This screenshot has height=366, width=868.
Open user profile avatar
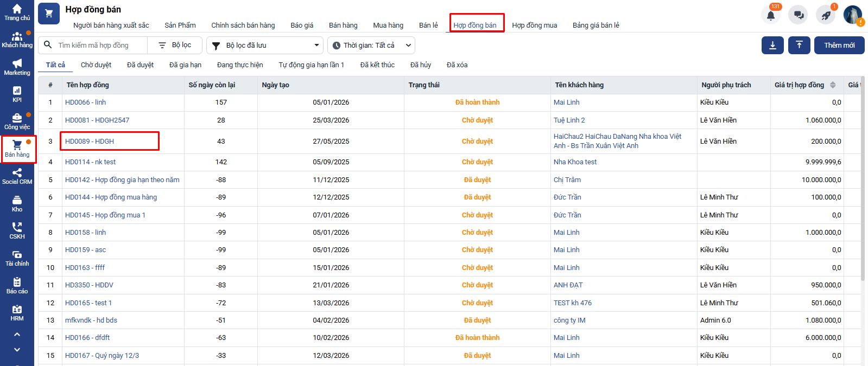tap(852, 15)
